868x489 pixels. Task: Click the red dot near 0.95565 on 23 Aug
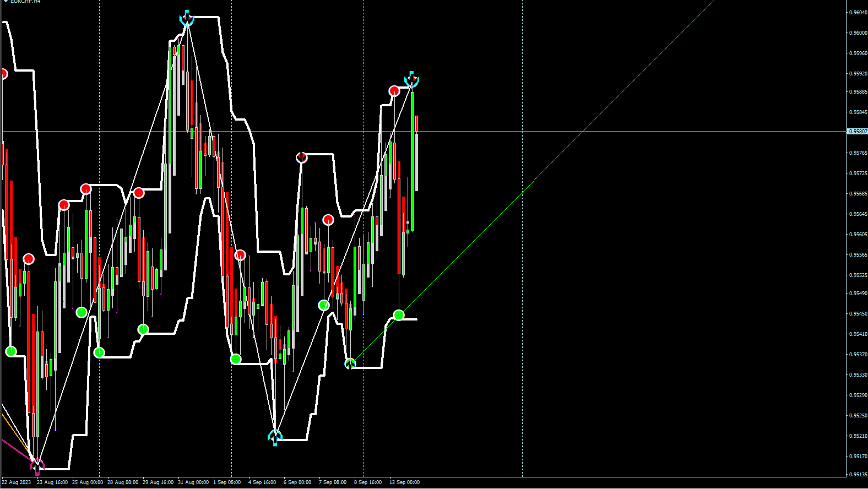[x=29, y=259]
